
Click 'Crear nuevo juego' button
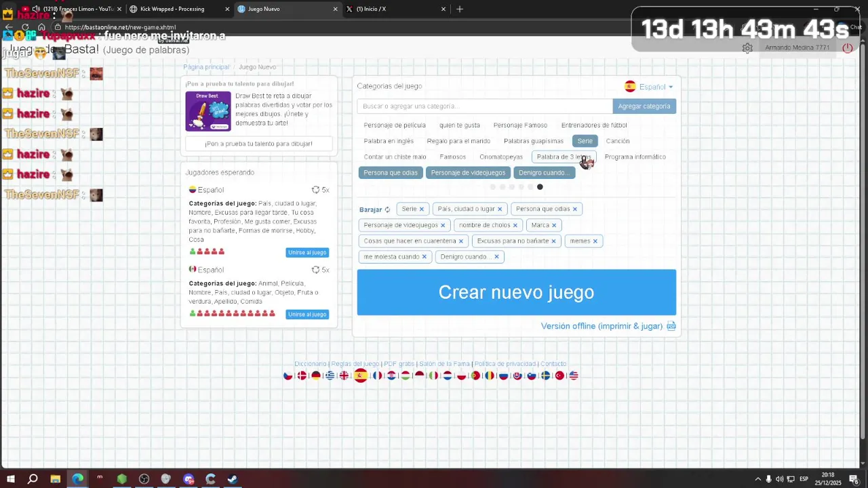click(517, 292)
